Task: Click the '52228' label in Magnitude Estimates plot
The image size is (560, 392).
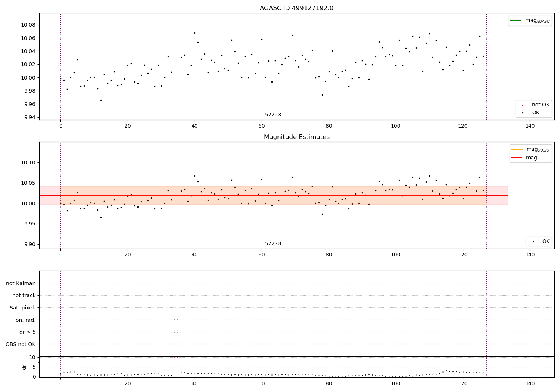Action: pyautogui.click(x=273, y=244)
